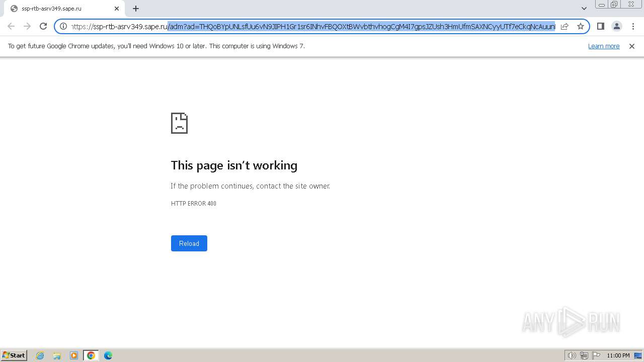
Task: Click the 11:00 PM clock
Action: [x=618, y=355]
